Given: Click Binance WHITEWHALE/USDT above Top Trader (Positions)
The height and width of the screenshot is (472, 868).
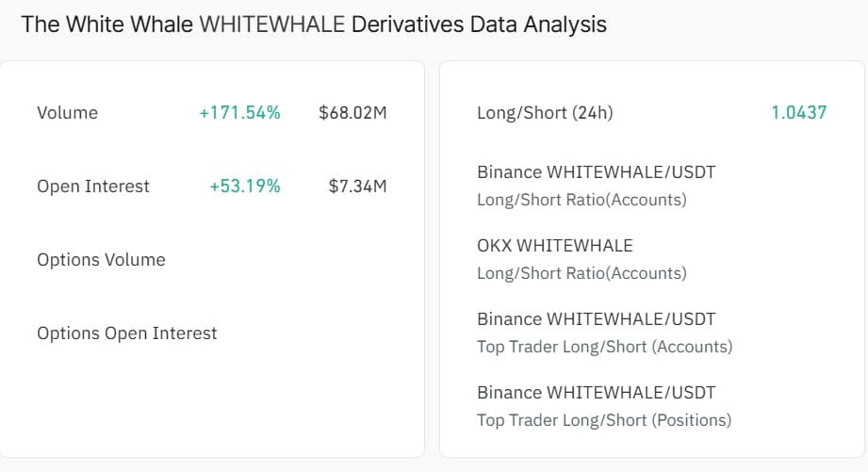Looking at the screenshot, I should pos(597,393).
